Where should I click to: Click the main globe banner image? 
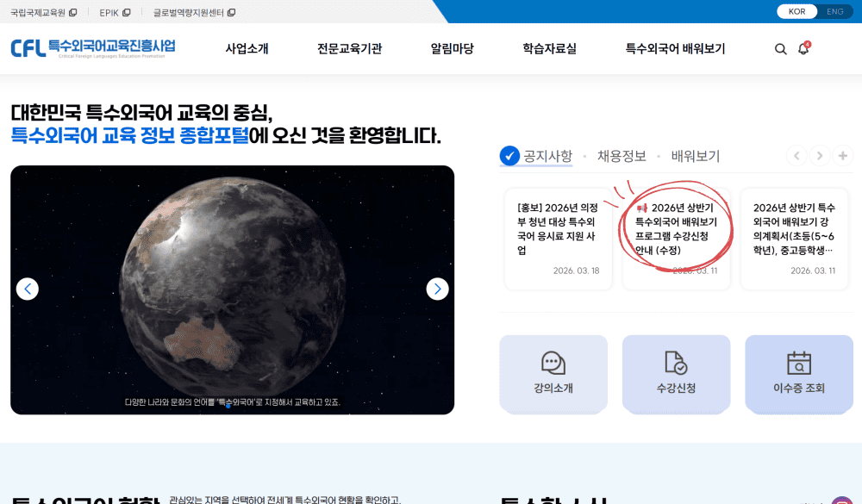coord(231,289)
